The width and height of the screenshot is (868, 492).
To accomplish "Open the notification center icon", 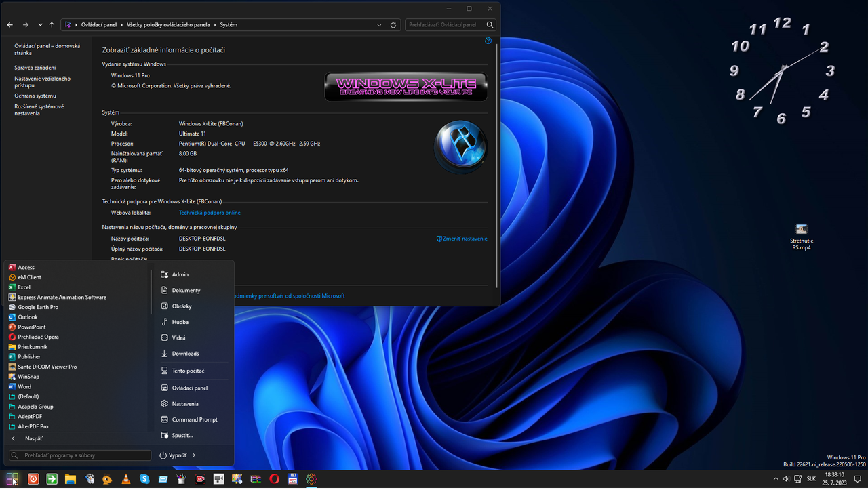I will coord(857,479).
